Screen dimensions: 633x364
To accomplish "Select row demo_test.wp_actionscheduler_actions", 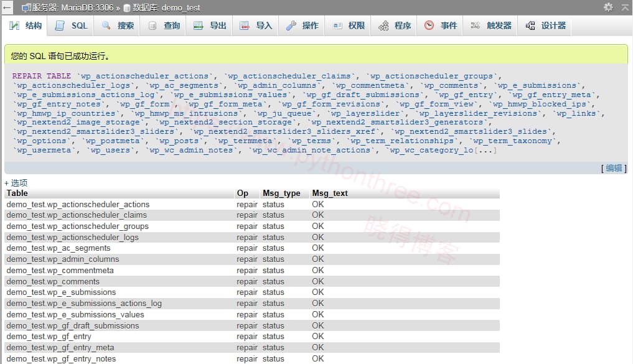I will pos(252,204).
